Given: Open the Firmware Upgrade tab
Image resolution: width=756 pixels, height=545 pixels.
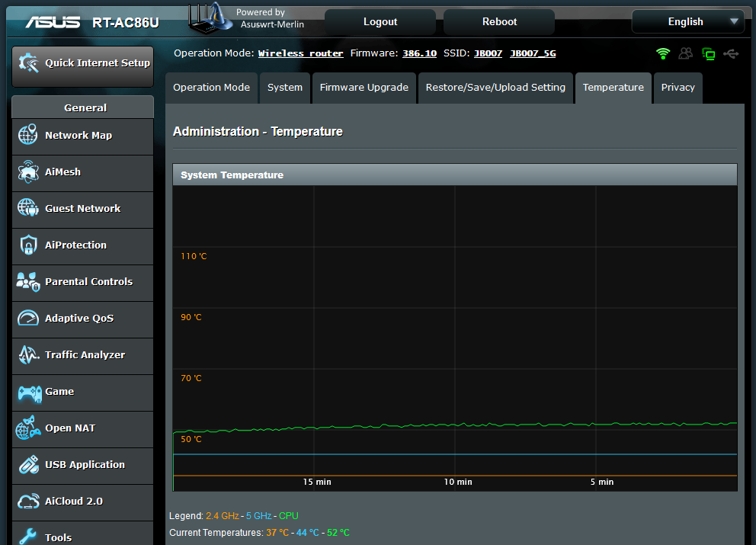Looking at the screenshot, I should 364,88.
